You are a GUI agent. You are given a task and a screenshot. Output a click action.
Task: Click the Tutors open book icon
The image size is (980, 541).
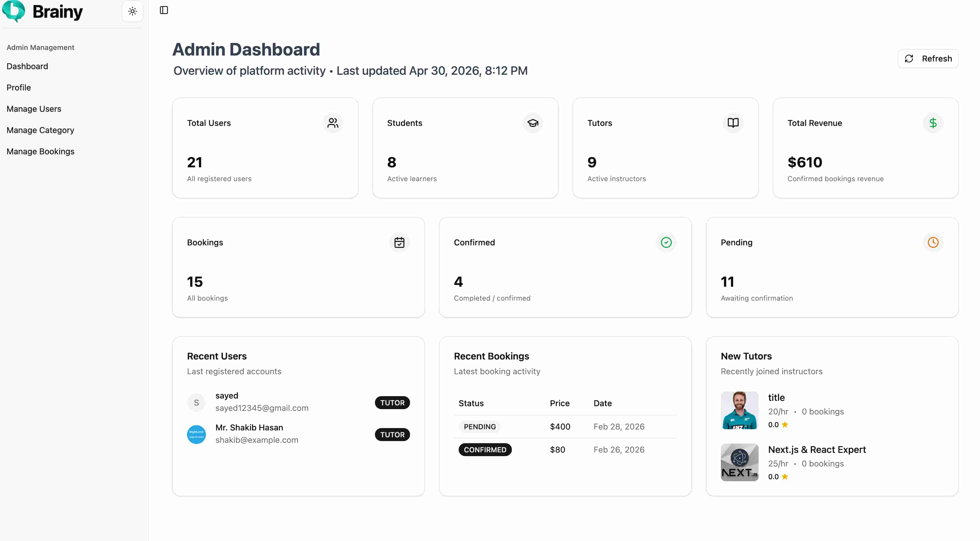point(733,123)
